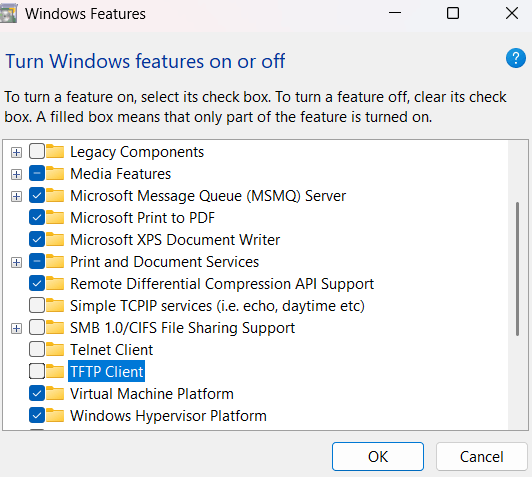Check the SMB 1.0/CIFS File Sharing Support box
Screen dimensions: 532x477
(37, 327)
